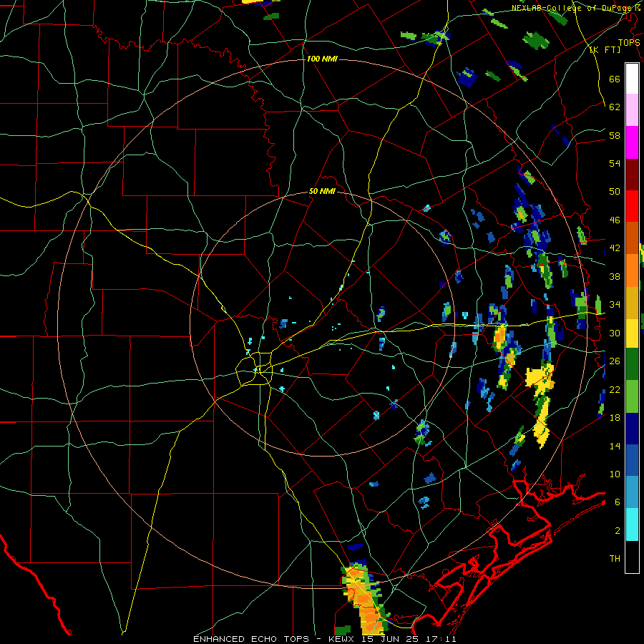
Task: Click the legend value '54'
Action: click(615, 163)
